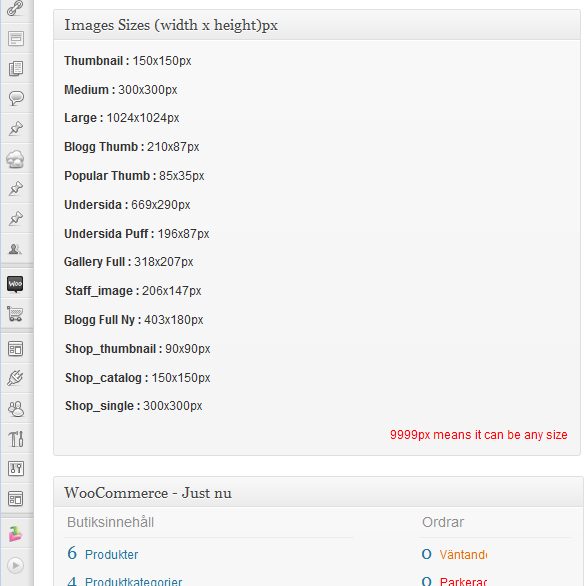Image resolution: width=588 pixels, height=586 pixels.
Task: Open the Plugins plug icon
Action: point(15,378)
